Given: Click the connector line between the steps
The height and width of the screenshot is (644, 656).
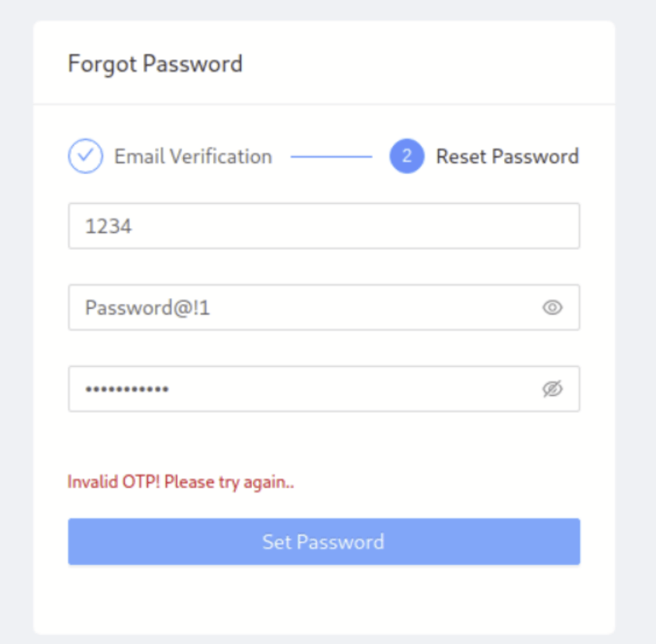Looking at the screenshot, I should tap(333, 156).
